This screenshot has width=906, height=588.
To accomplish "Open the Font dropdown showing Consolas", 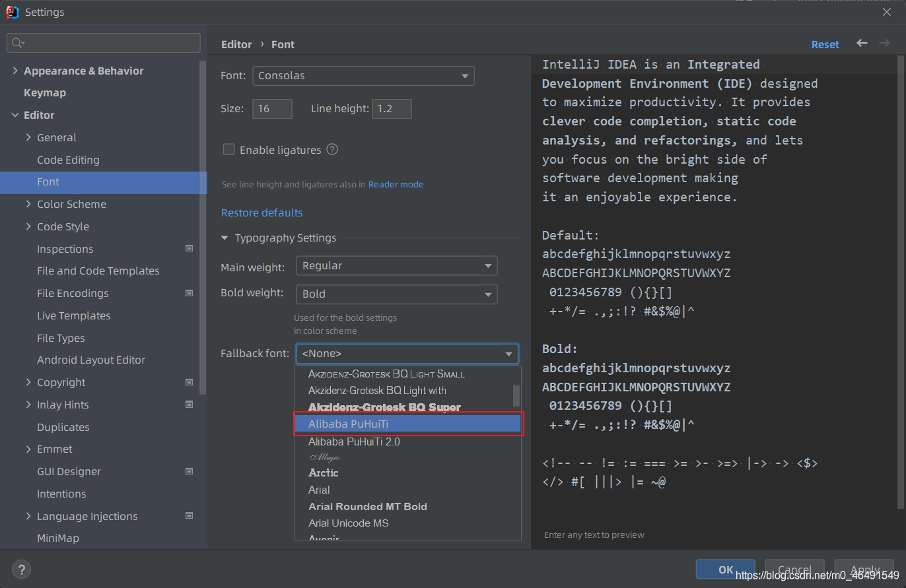I will point(363,75).
